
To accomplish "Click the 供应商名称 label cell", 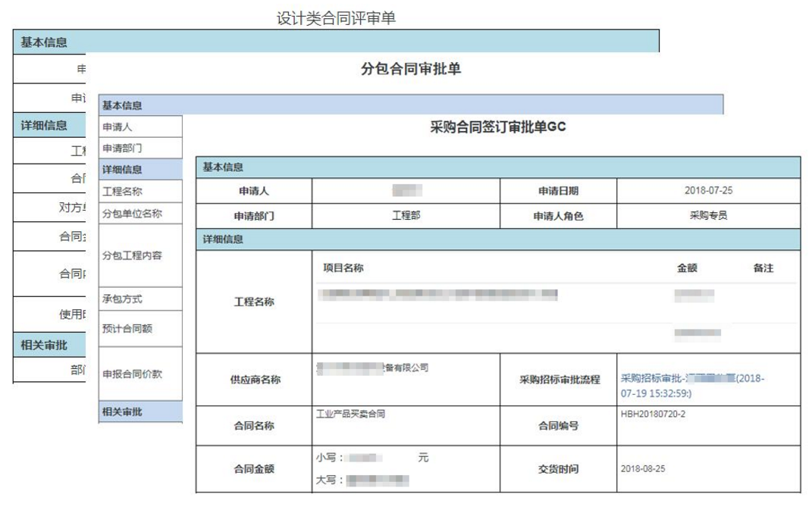I will [x=254, y=380].
